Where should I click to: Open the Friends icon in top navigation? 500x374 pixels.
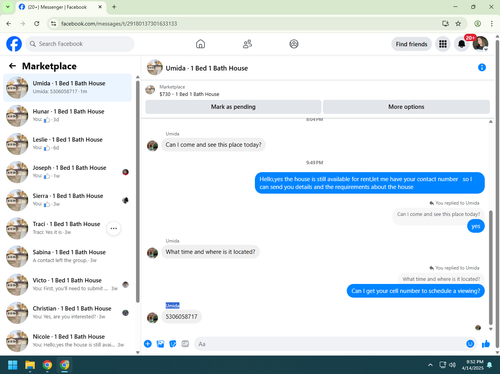(x=247, y=44)
